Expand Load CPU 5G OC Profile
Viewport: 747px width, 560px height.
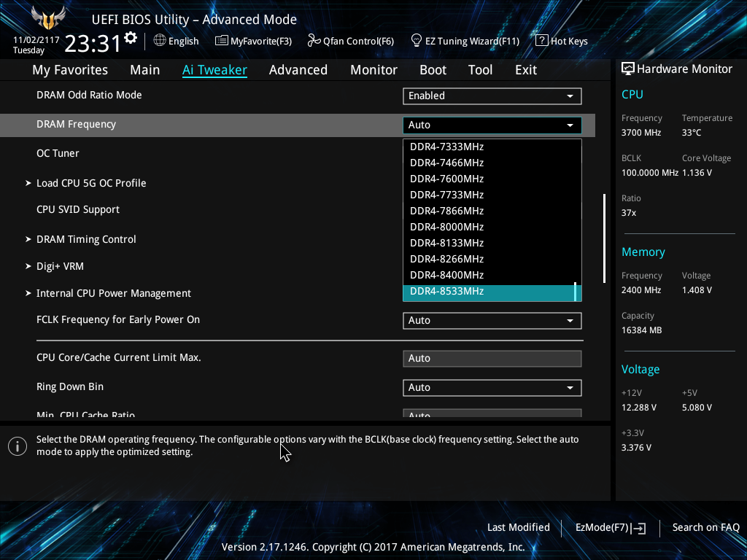91,183
